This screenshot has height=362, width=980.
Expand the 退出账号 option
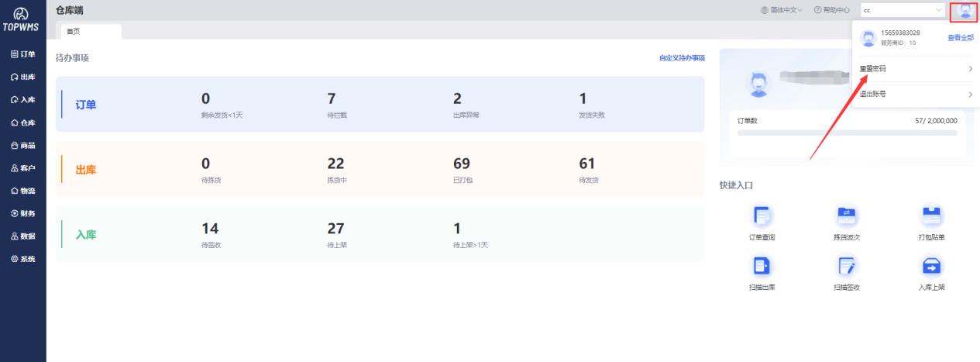tap(915, 95)
